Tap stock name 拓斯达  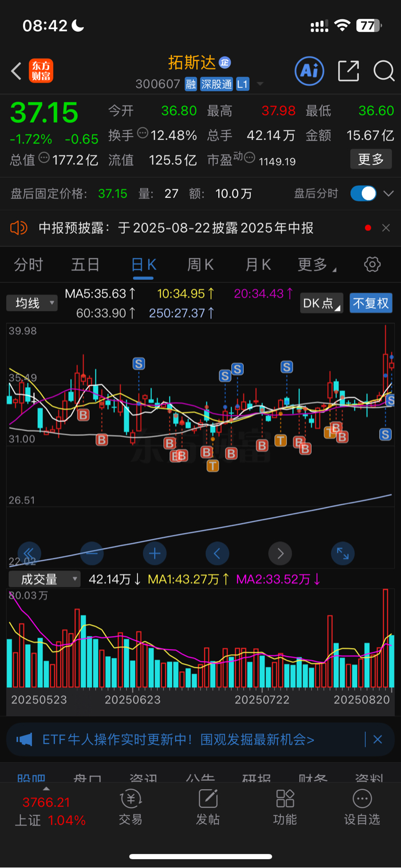coord(192,63)
